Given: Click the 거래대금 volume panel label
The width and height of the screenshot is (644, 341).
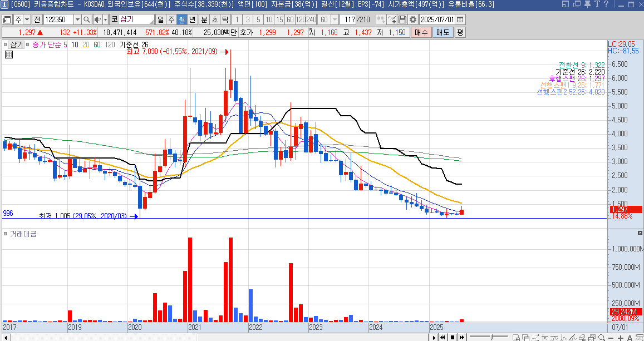Looking at the screenshot, I should [23, 234].
